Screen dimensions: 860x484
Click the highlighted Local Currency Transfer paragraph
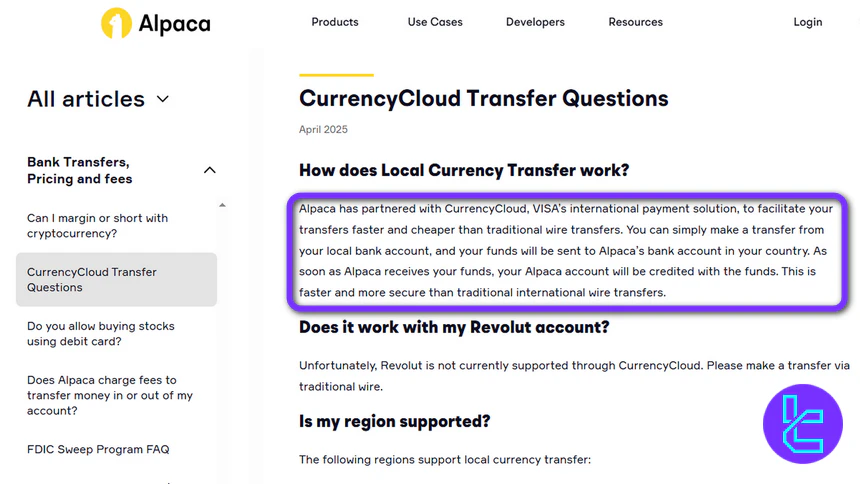(566, 251)
